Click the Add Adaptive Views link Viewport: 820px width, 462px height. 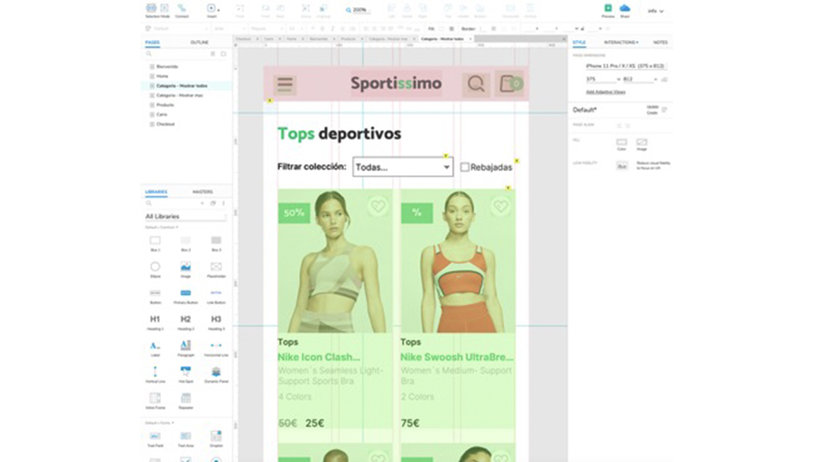[607, 91]
